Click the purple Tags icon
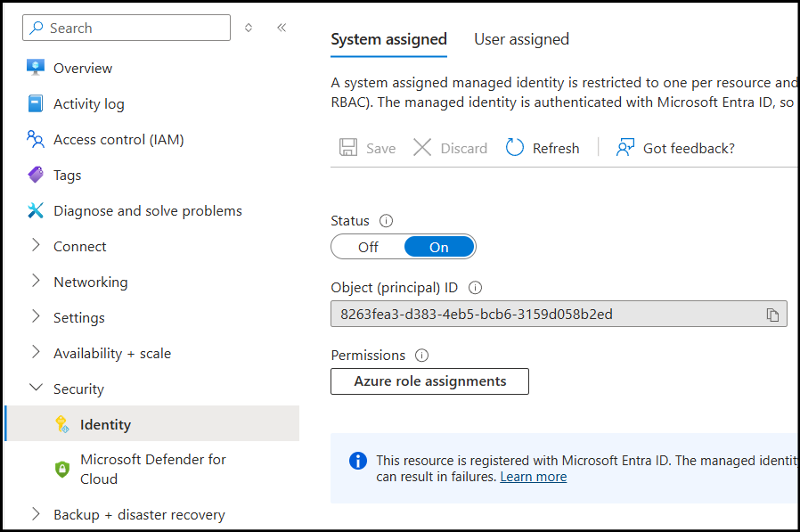800x532 pixels. (36, 176)
